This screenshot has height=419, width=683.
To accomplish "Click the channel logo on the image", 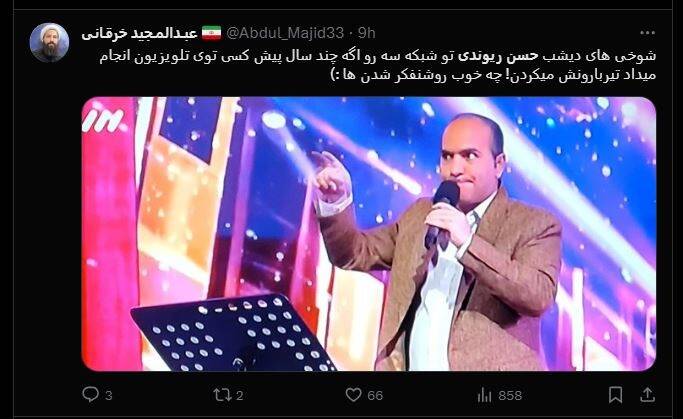I will click(x=103, y=121).
